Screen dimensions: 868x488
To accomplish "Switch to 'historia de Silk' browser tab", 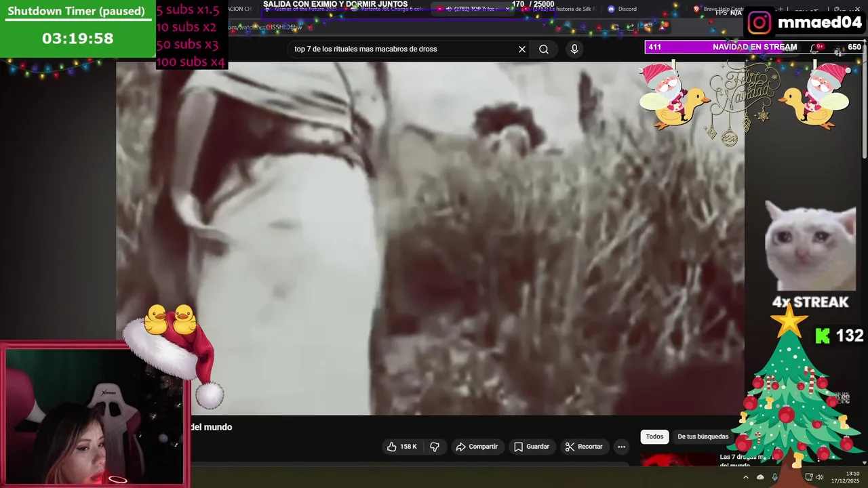I will [558, 9].
